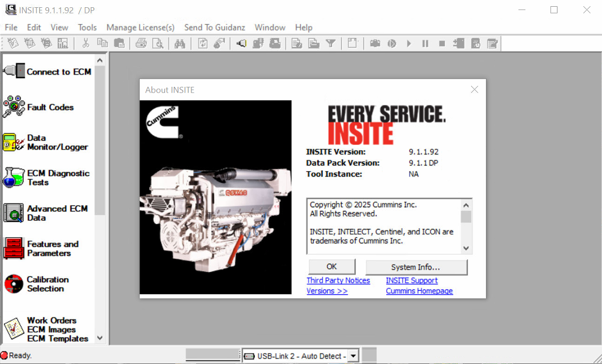Open Work Orders ECM Images icon
Image resolution: width=602 pixels, height=364 pixels.
pyautogui.click(x=14, y=329)
